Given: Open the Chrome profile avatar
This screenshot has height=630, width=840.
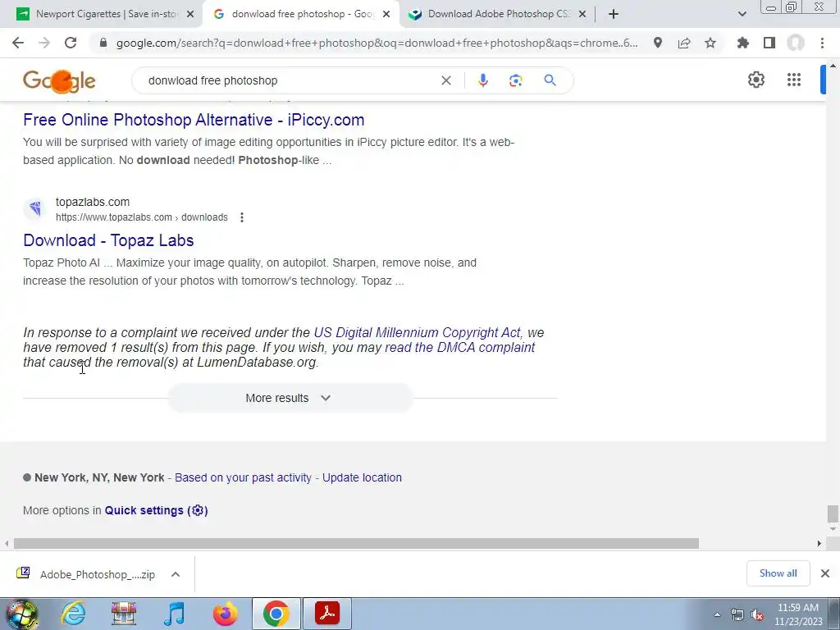Looking at the screenshot, I should 796,43.
